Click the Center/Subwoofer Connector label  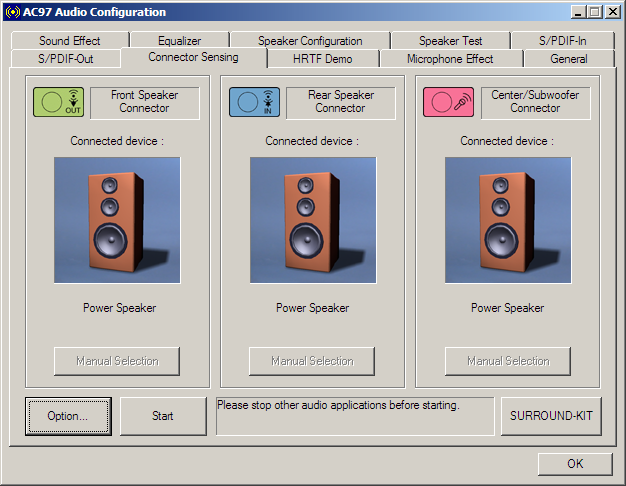point(535,103)
